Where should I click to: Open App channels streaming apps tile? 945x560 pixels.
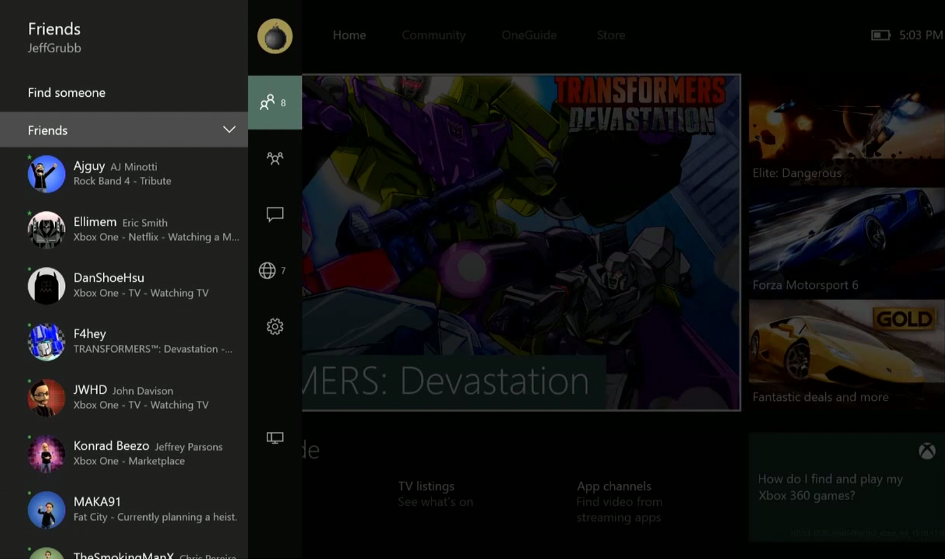[x=619, y=502]
